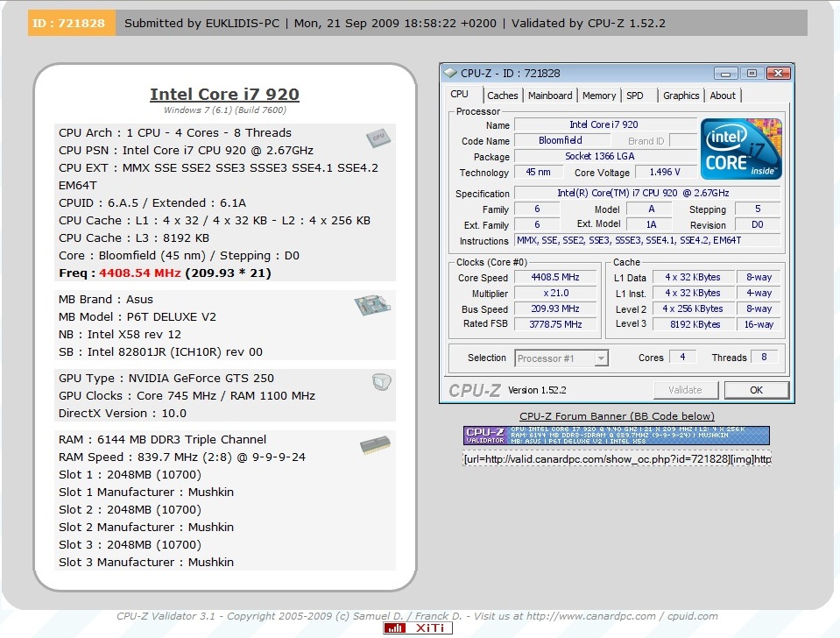Click the ID : 721828 orange label
Image resolution: width=840 pixels, height=638 pixels.
coord(71,23)
